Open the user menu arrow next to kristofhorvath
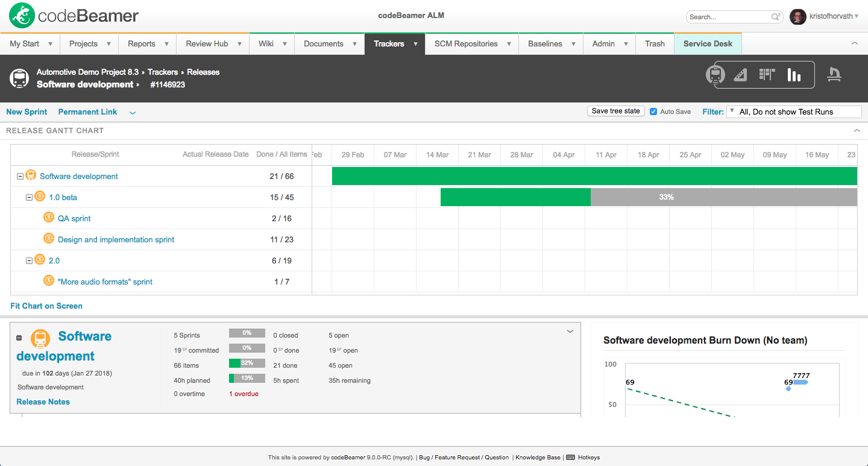Screen dimensions: 868x466 (857, 17)
